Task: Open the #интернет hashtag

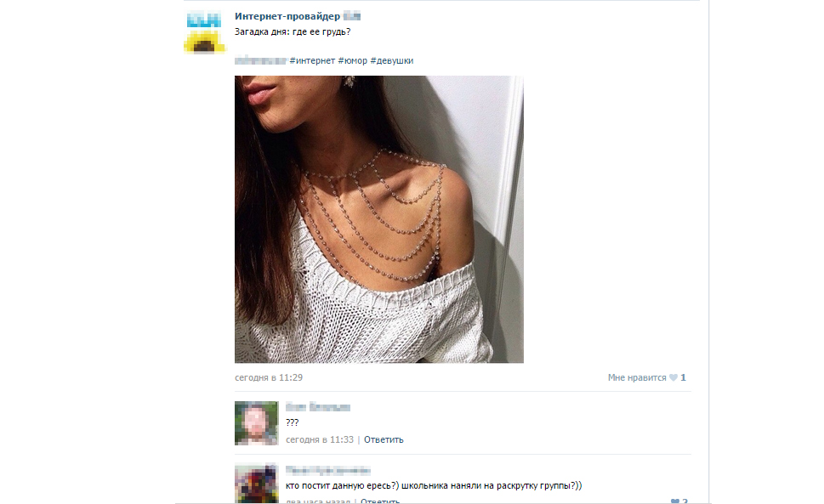Action: point(312,60)
